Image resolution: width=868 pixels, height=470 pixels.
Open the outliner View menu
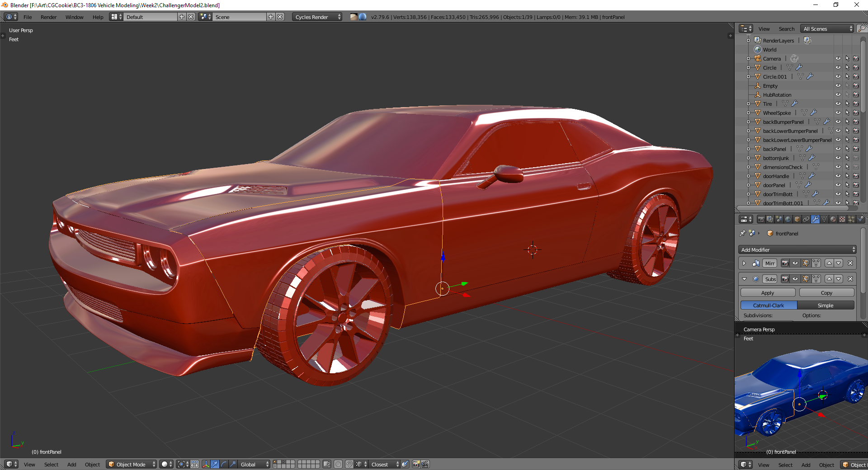[x=764, y=28]
